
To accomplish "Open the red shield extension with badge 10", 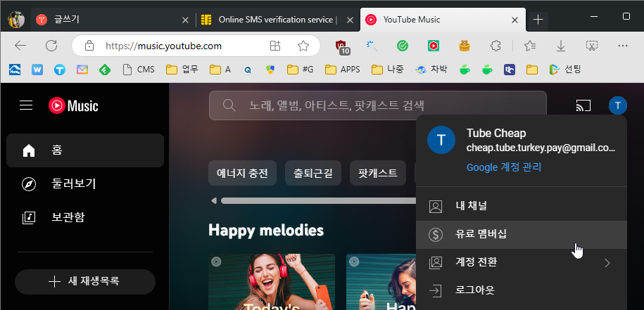I will (342, 46).
